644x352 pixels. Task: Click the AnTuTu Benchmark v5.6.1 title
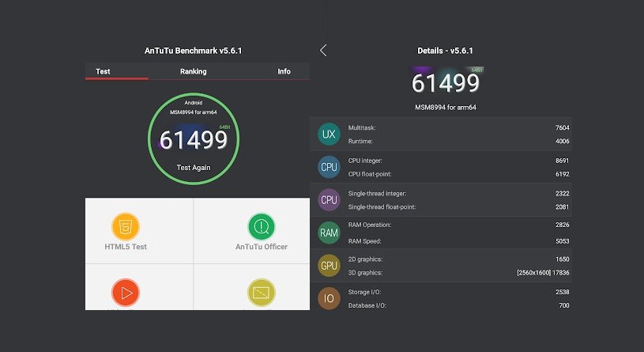coord(194,51)
